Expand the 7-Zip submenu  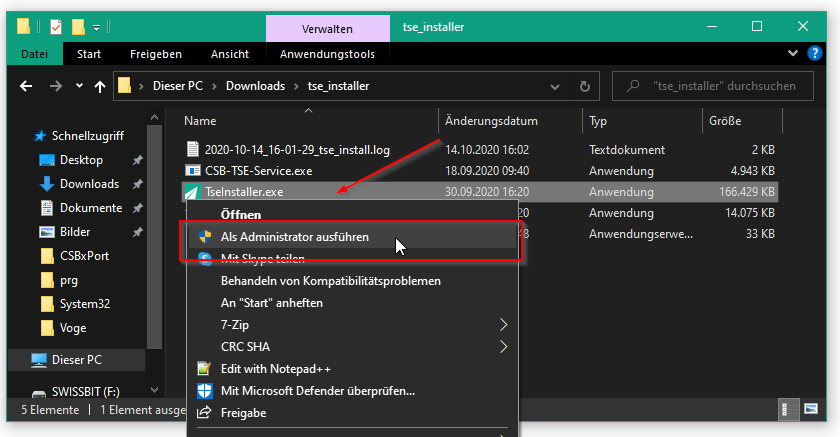(x=352, y=325)
